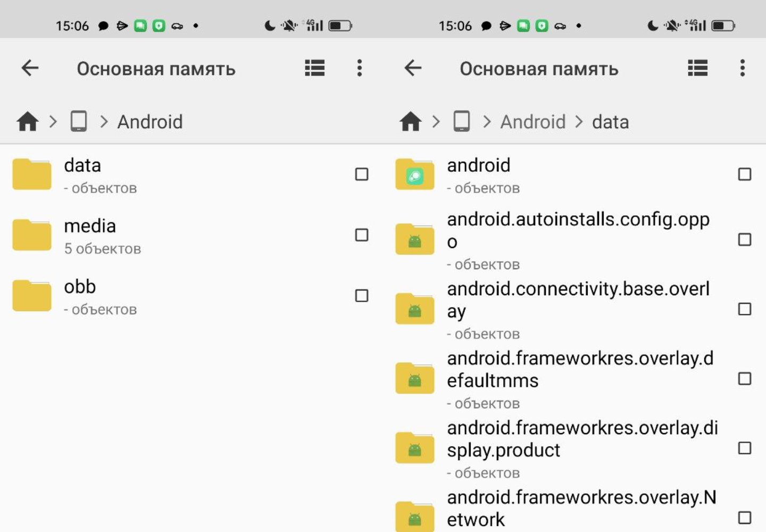Image resolution: width=766 pixels, height=532 pixels.
Task: Go back from right data folder screen
Action: click(413, 68)
